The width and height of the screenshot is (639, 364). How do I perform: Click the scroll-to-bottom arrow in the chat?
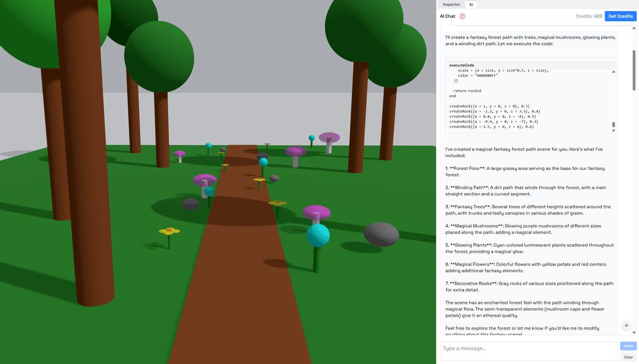626,325
